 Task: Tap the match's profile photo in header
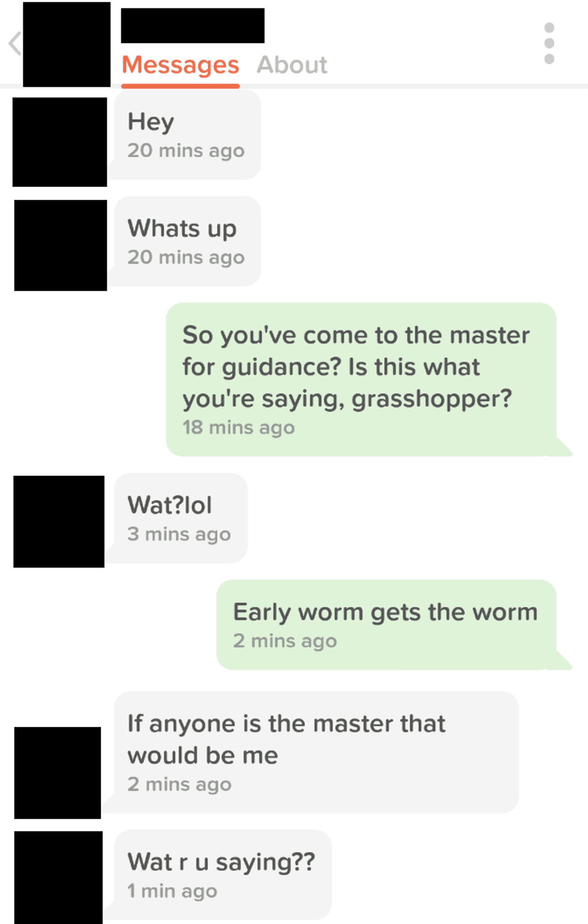[x=67, y=44]
